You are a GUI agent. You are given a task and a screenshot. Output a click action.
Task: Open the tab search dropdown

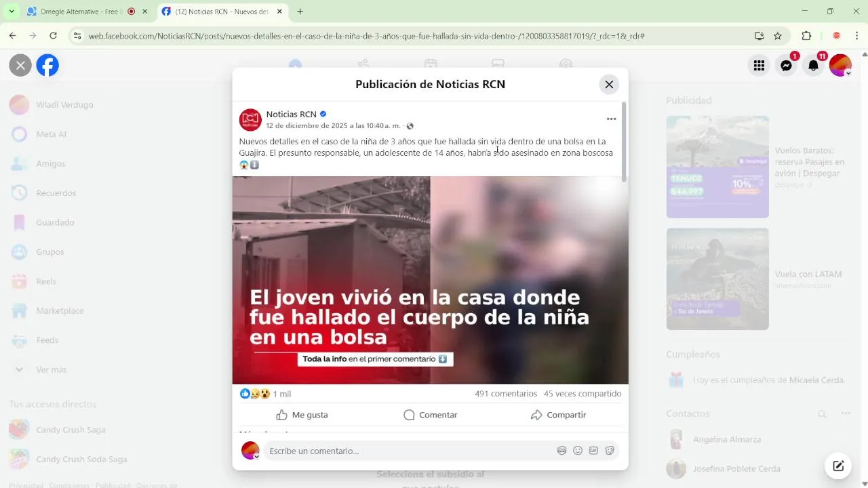pos(11,12)
